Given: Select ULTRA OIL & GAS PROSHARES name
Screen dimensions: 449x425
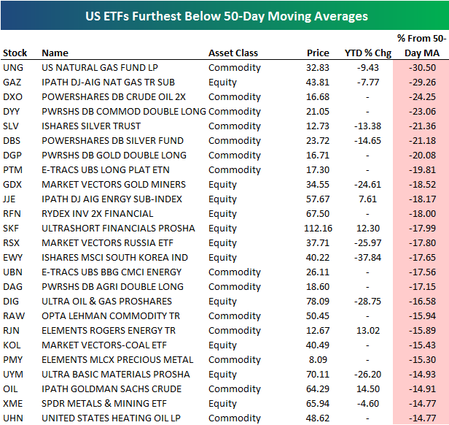Looking at the screenshot, I should point(107,301).
